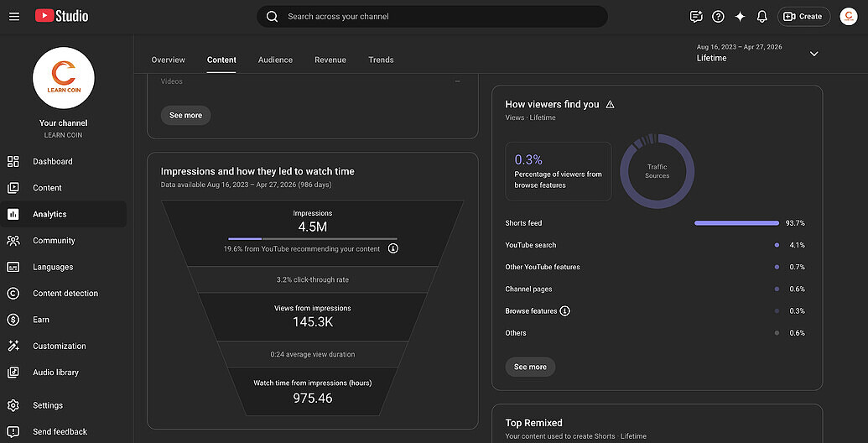Click the YouTube Studio logo

coord(61,16)
